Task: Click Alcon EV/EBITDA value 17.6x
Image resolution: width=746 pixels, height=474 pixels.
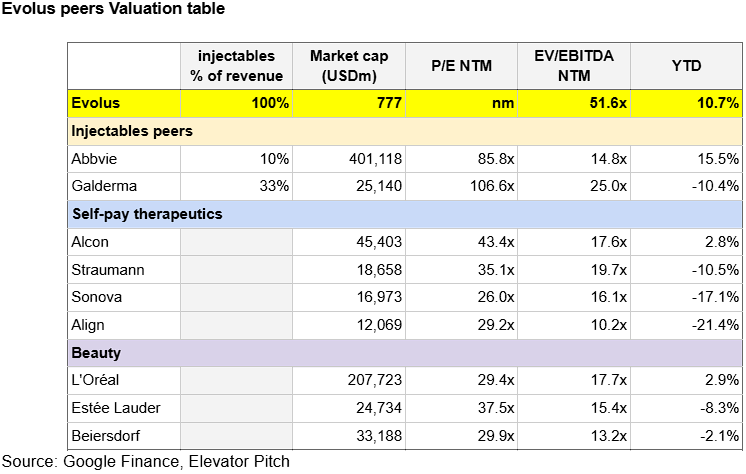Action: pos(609,242)
